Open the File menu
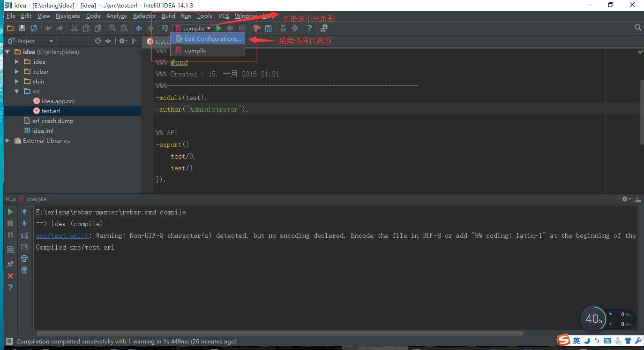644x350 pixels. pyautogui.click(x=11, y=15)
